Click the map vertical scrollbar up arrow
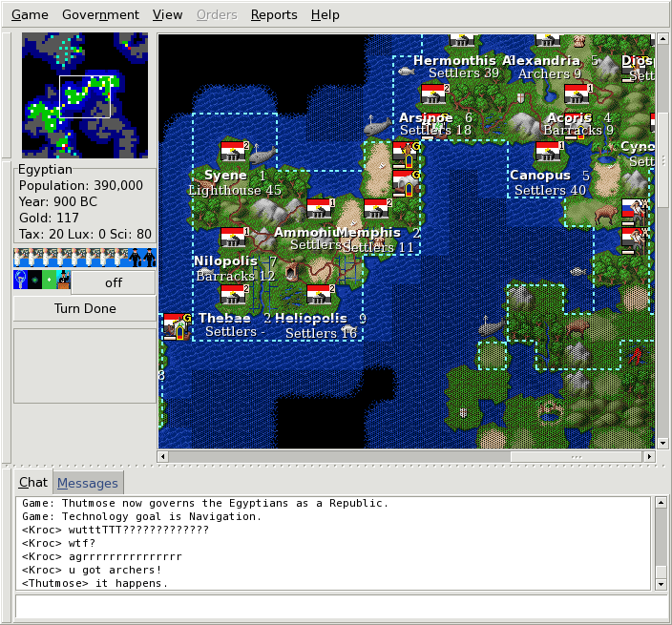 click(662, 39)
